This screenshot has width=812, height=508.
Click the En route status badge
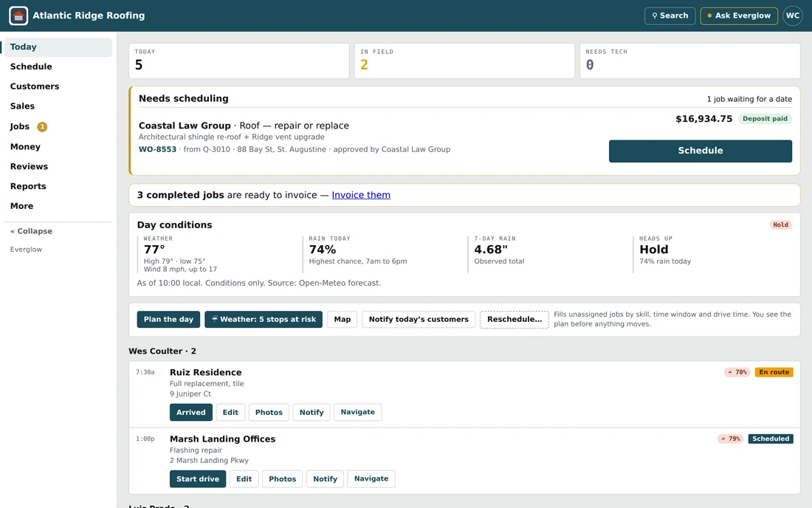click(774, 372)
